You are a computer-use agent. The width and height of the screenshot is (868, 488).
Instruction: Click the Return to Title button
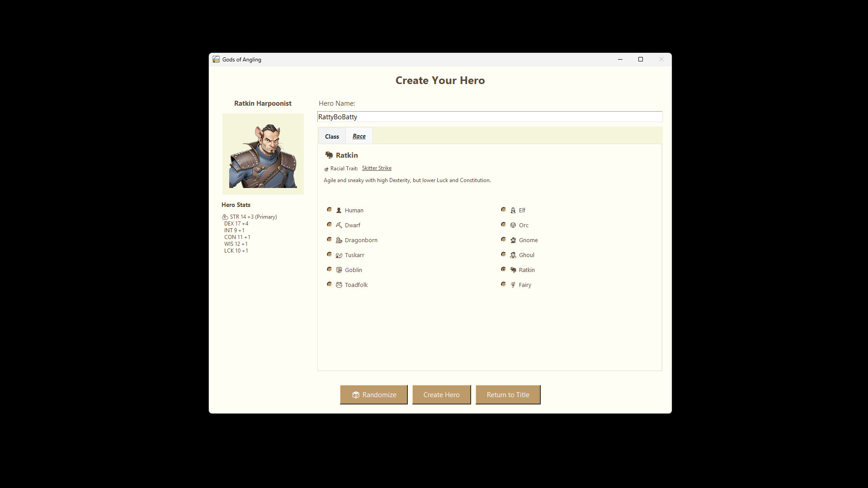(508, 394)
